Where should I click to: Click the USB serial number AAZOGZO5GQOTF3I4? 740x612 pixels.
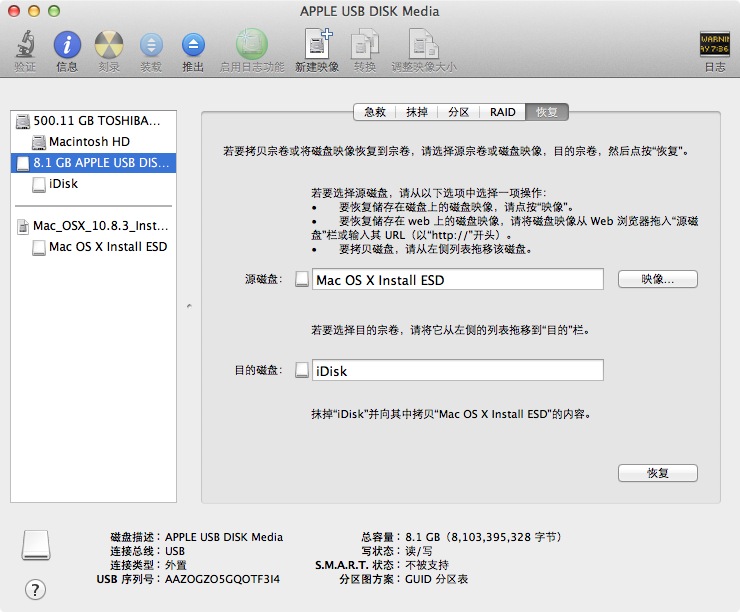tap(222, 579)
